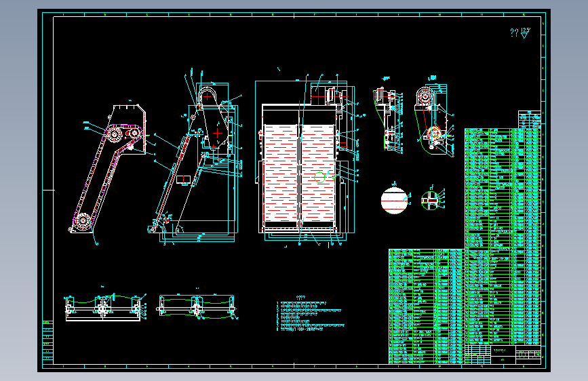This screenshot has height=381, width=588.
Task: Click the lower-left green parts list table
Action: point(427,306)
